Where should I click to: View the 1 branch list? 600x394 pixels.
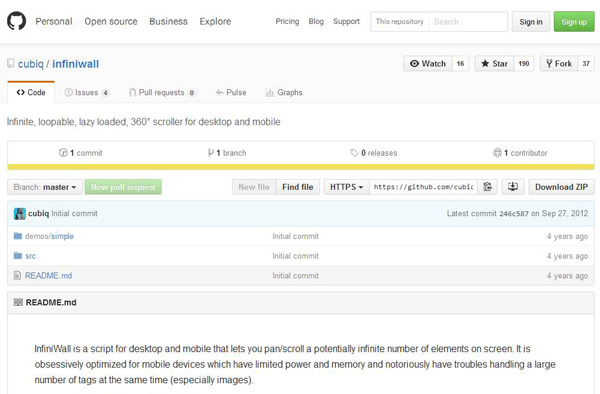click(x=227, y=153)
